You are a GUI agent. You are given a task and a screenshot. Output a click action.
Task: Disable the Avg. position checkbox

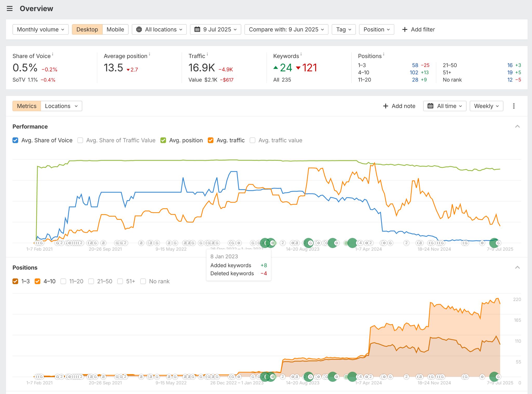[x=163, y=140]
